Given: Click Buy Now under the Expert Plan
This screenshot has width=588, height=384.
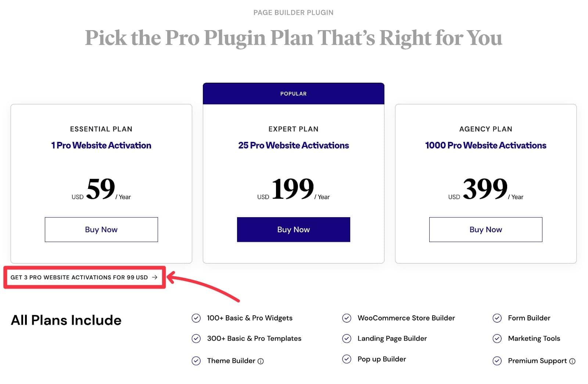Looking at the screenshot, I should pyautogui.click(x=293, y=229).
